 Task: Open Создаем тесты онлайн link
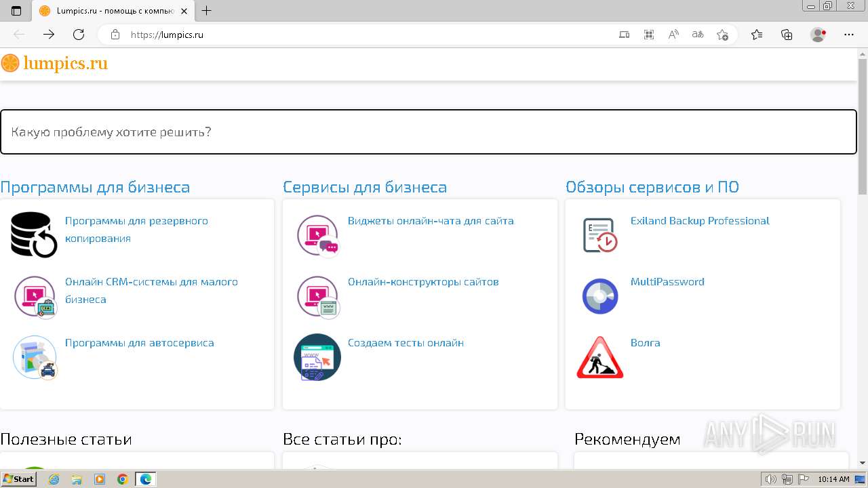tap(406, 343)
